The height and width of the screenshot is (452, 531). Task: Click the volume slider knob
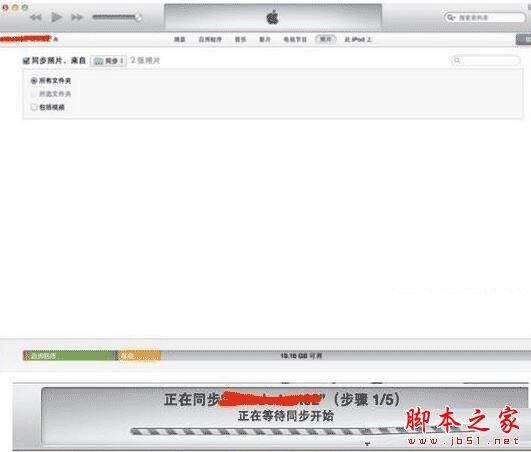(138, 17)
